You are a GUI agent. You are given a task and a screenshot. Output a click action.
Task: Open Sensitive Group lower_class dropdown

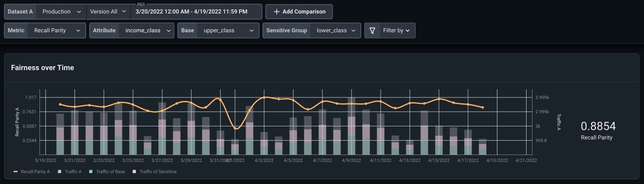pyautogui.click(x=336, y=31)
